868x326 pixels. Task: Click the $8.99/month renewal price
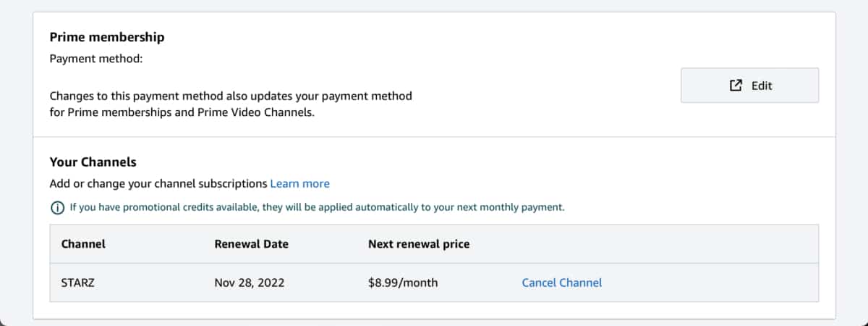pyautogui.click(x=403, y=283)
